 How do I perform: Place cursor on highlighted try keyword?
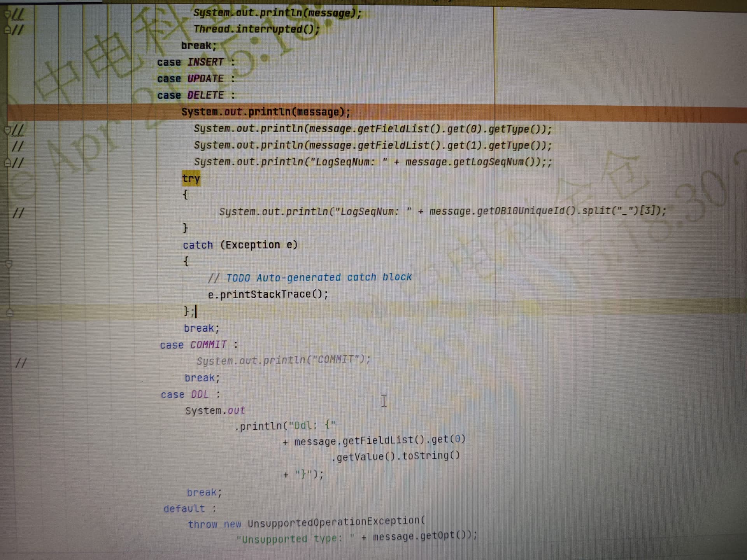tap(191, 178)
